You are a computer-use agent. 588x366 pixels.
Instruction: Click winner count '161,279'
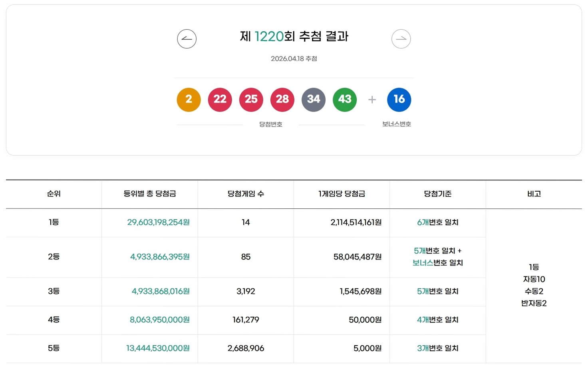pyautogui.click(x=246, y=320)
